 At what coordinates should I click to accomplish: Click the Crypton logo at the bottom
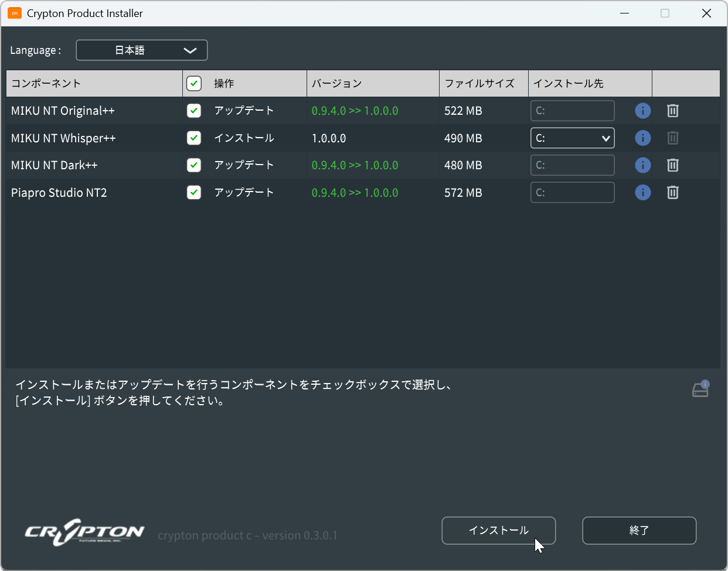pos(84,532)
